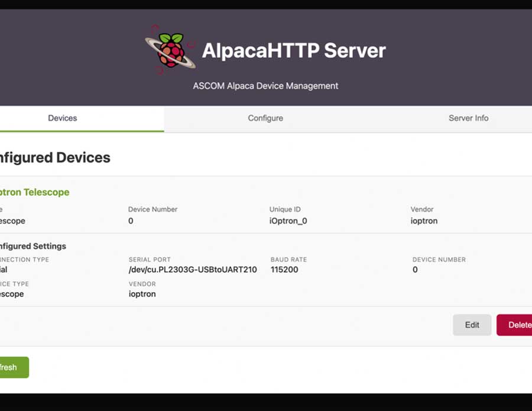Click the Unique ID value iOptron_0

pyautogui.click(x=288, y=221)
